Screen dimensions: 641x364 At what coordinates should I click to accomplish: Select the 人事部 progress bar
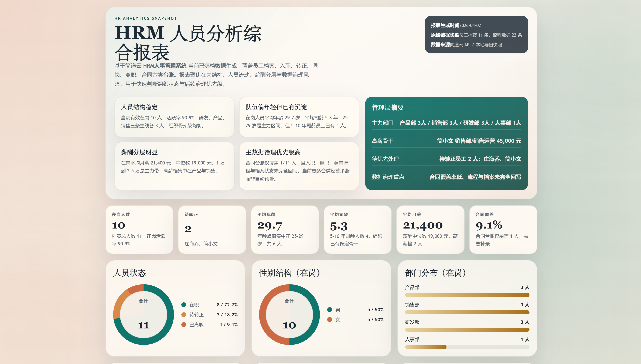pyautogui.click(x=467, y=347)
